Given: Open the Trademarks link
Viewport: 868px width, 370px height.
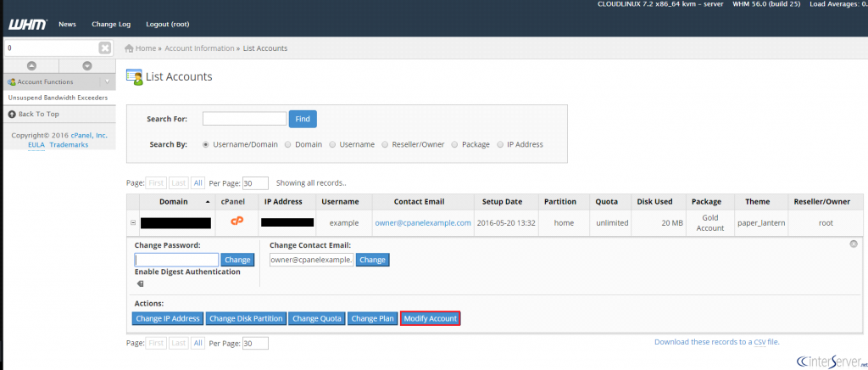Looking at the screenshot, I should 69,144.
